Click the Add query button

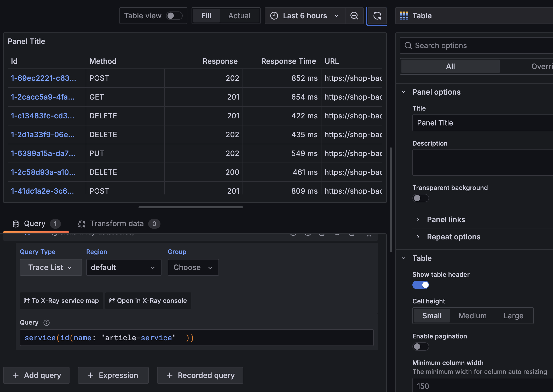(x=36, y=375)
